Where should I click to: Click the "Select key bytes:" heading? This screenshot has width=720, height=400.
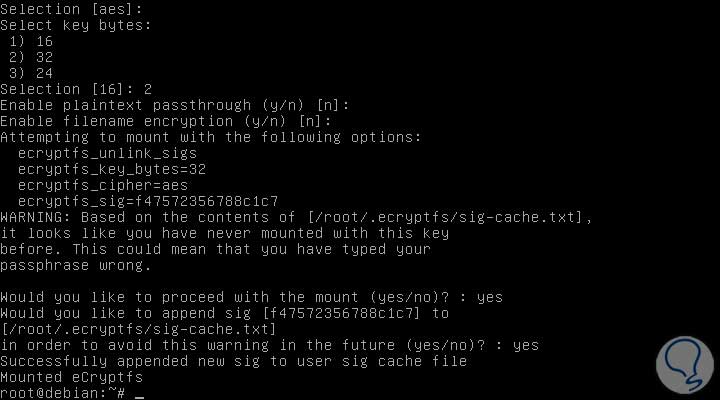76,24
